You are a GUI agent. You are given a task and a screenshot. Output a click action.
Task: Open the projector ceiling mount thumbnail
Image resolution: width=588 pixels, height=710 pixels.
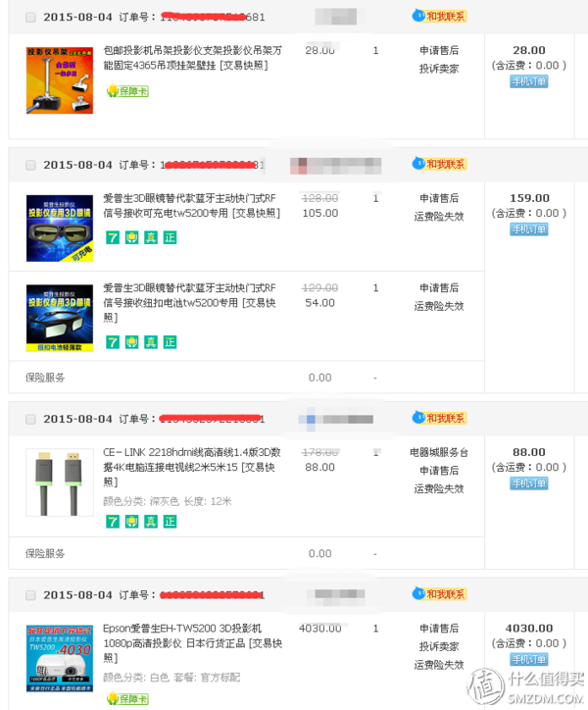coord(60,80)
